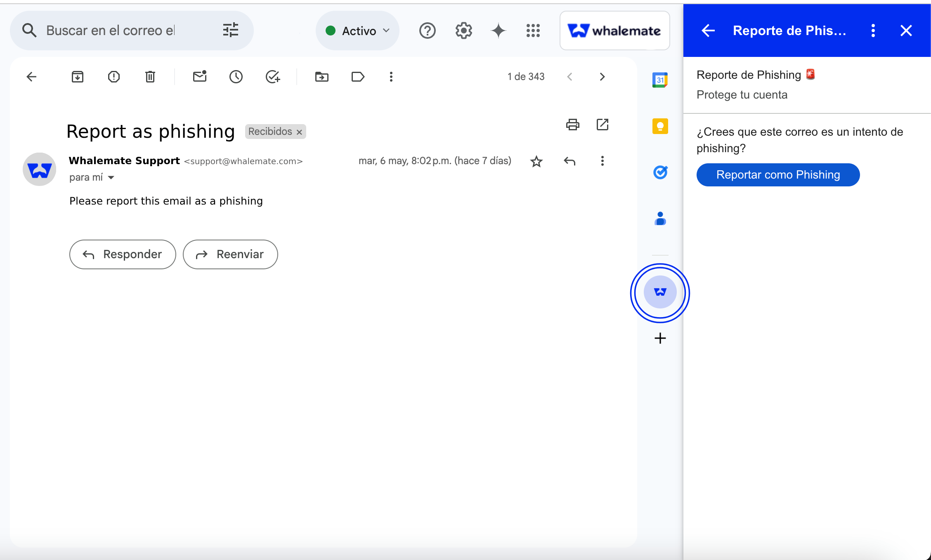931x560 pixels.
Task: Add the email to Tasks
Action: click(x=273, y=77)
